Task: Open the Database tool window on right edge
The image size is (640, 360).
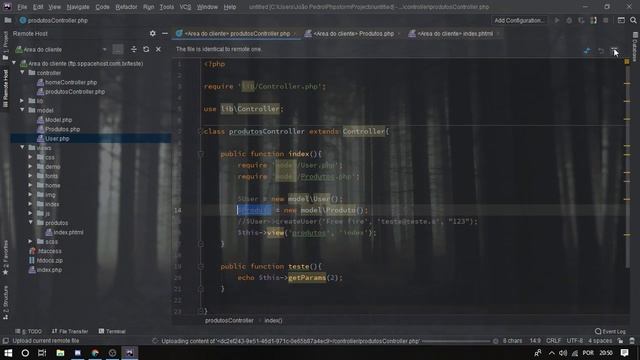Action: pos(635,48)
